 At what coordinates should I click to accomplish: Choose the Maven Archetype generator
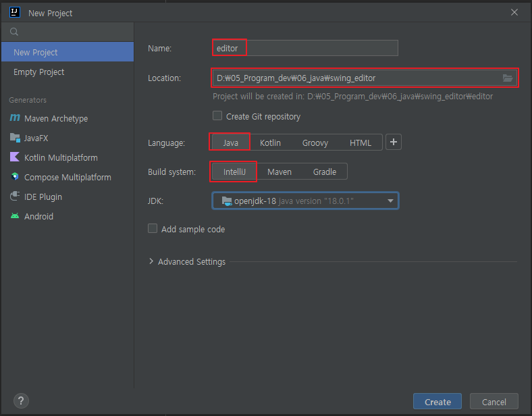(x=68, y=118)
